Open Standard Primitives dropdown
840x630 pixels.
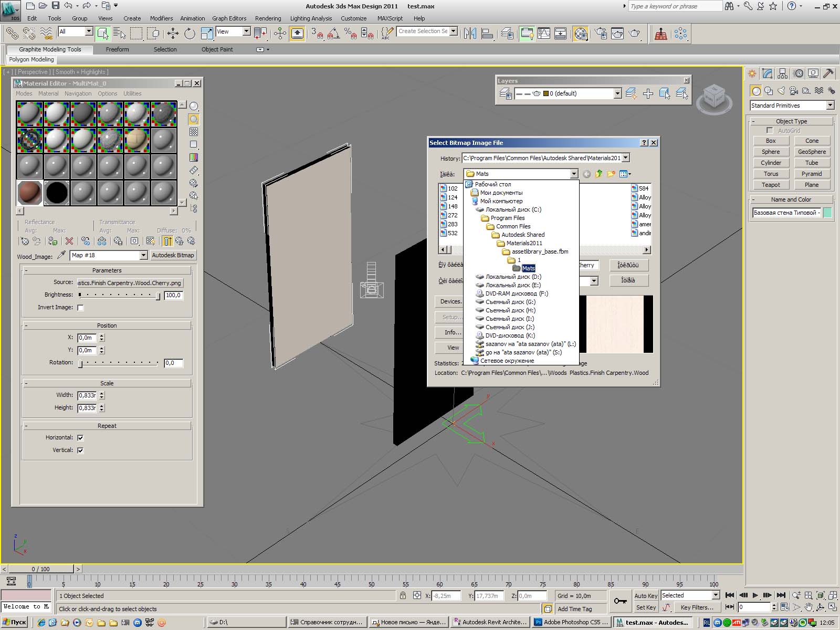[830, 106]
